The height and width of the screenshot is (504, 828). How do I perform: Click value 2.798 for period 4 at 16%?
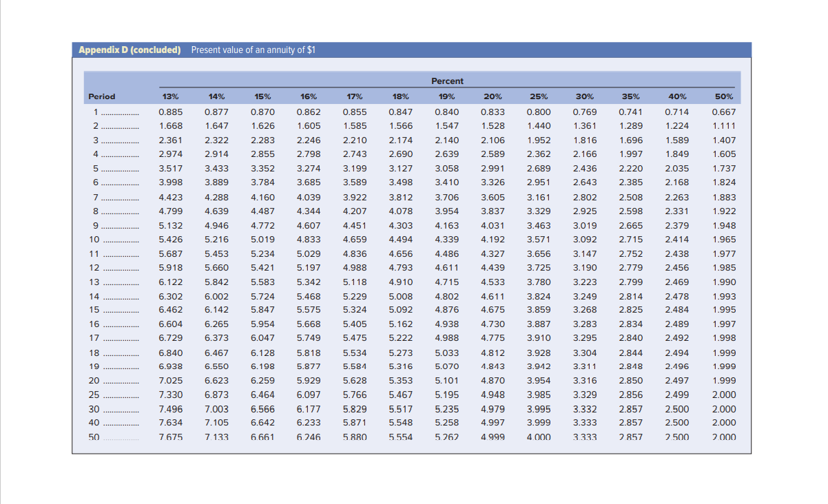pyautogui.click(x=309, y=154)
